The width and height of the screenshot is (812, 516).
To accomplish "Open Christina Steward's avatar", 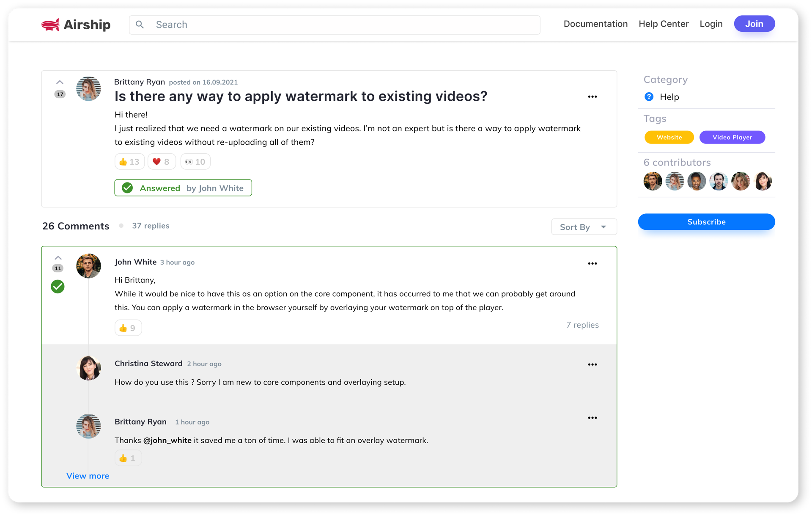I will click(x=88, y=368).
